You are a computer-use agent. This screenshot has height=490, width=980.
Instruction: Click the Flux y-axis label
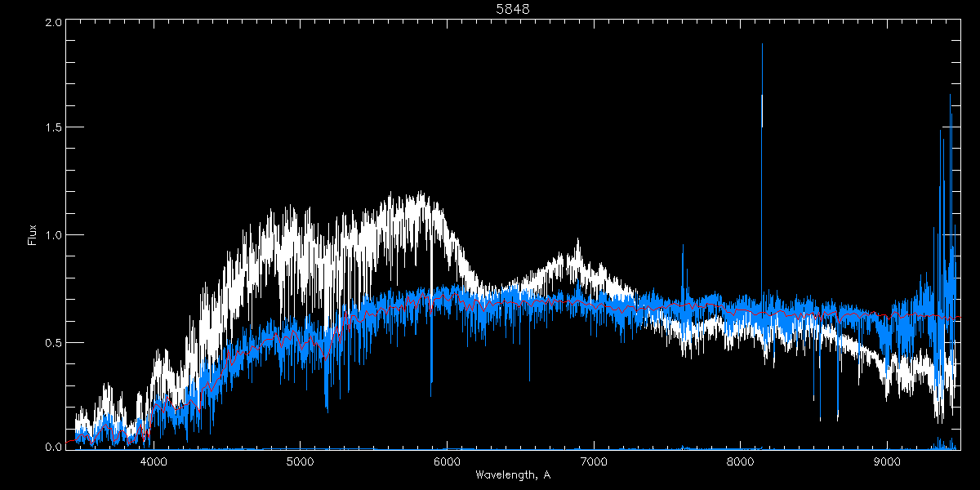click(x=33, y=234)
